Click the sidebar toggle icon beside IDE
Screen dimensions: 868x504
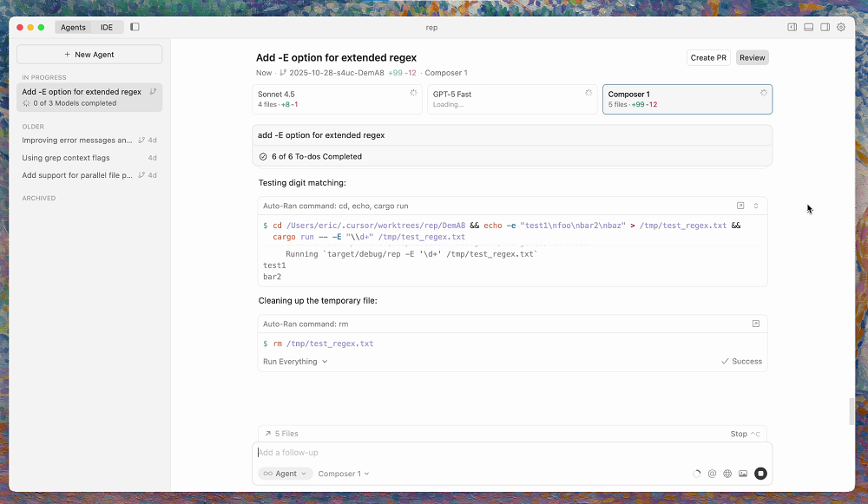135,27
